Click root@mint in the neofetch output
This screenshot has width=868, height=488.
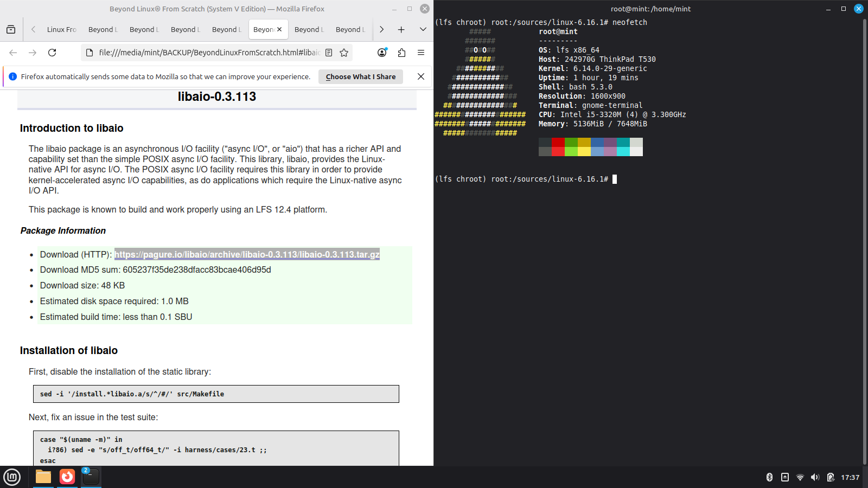(558, 31)
